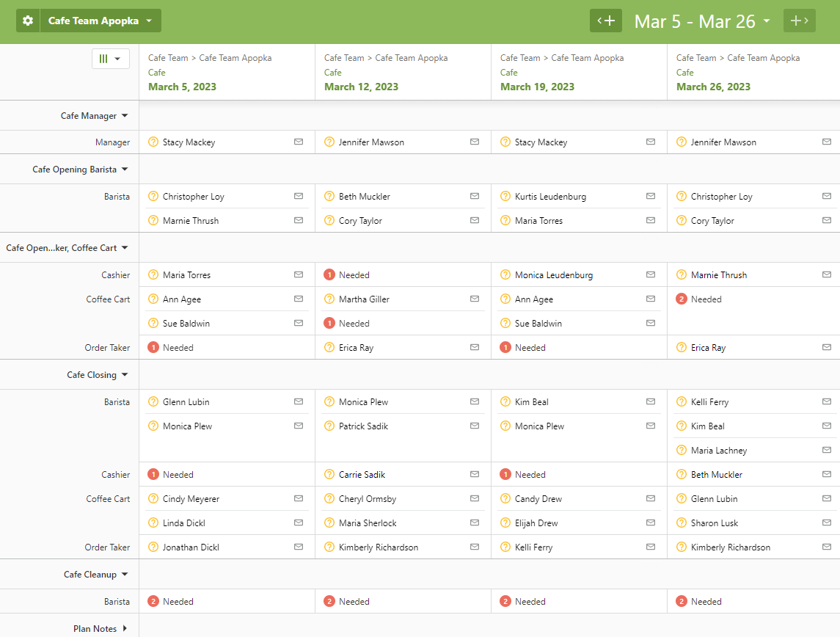
Task: Open the March 12, 2023 plan link
Action: (361, 87)
